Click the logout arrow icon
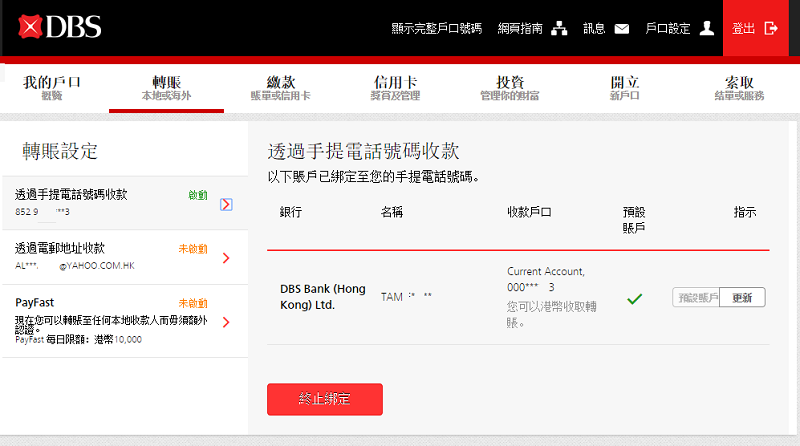 (770, 29)
